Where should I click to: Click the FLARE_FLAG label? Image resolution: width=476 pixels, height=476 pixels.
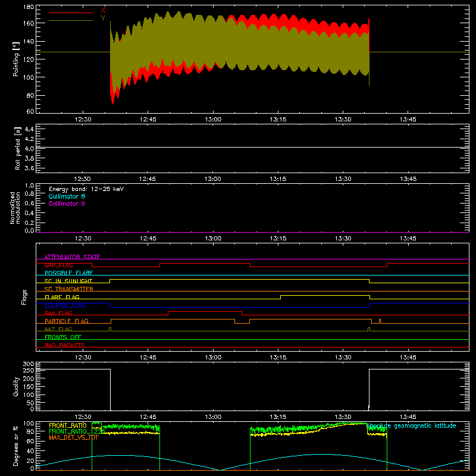(x=62, y=297)
